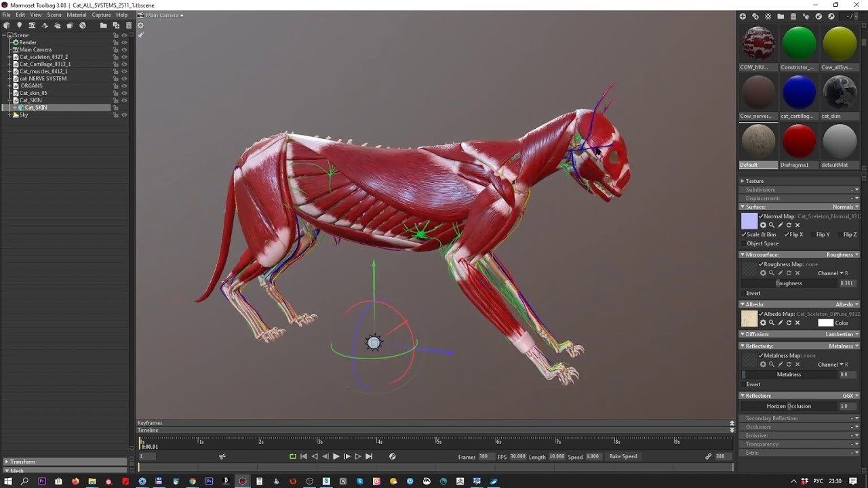Select the green Constrictor material thumbnail
Screen dimensions: 868x488
(799, 42)
